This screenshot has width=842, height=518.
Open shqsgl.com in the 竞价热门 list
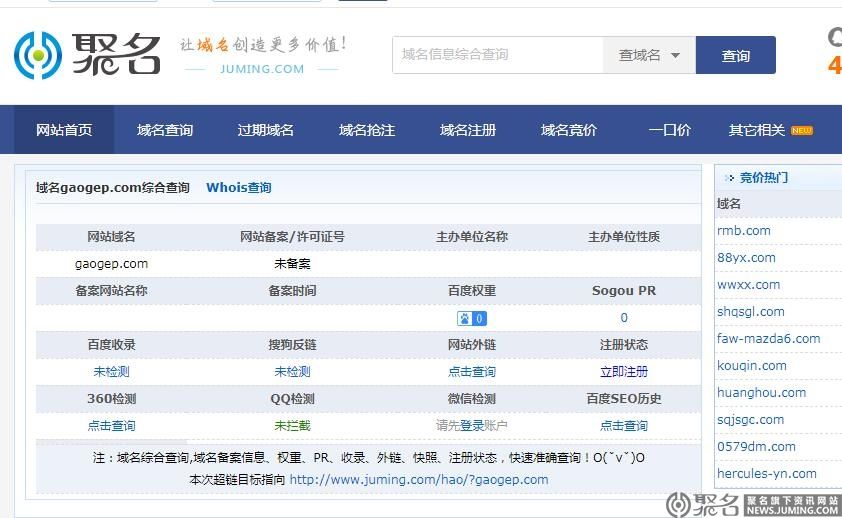click(751, 312)
